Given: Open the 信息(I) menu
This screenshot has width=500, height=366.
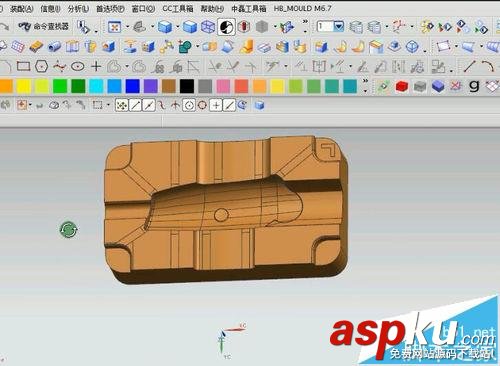Looking at the screenshot, I should pos(50,9).
